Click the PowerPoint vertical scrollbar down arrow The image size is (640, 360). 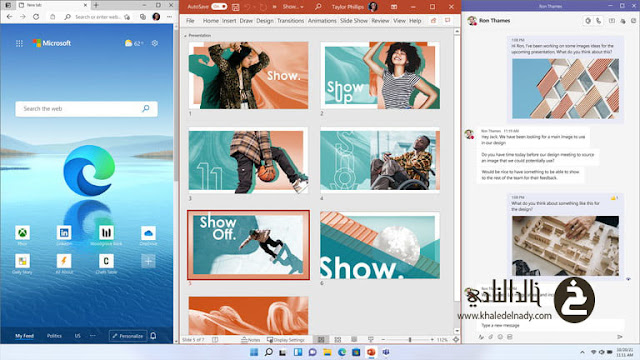(457, 331)
